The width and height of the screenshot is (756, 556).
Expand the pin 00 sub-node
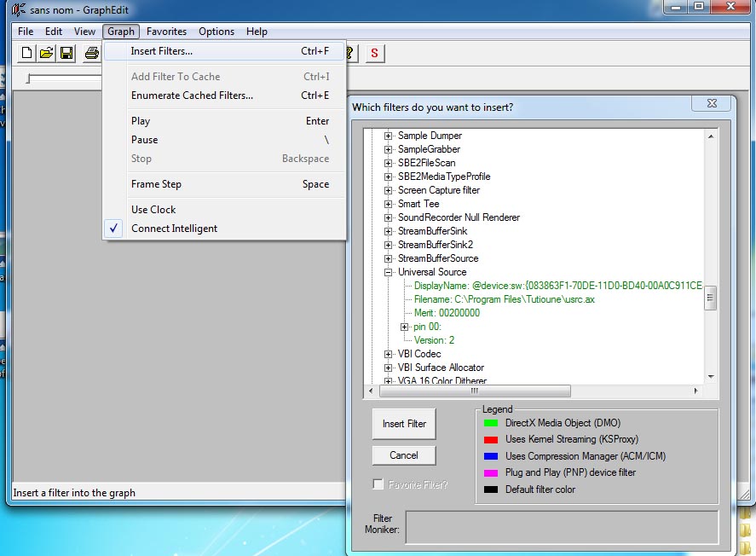point(405,327)
